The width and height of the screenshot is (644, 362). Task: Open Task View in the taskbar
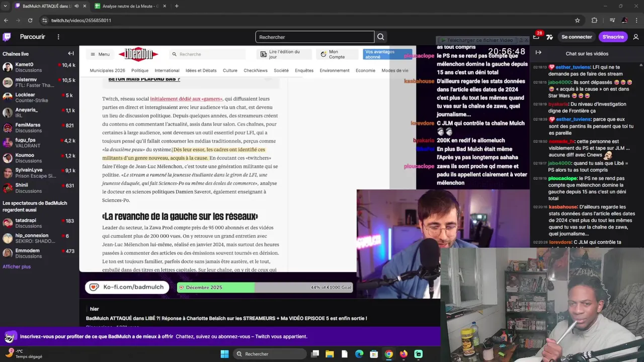point(315,354)
